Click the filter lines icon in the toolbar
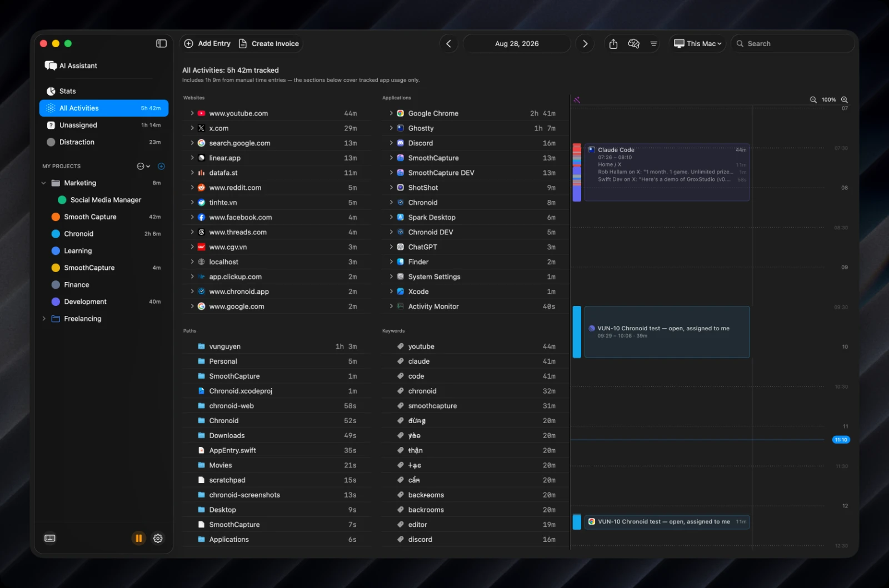 [x=653, y=43]
